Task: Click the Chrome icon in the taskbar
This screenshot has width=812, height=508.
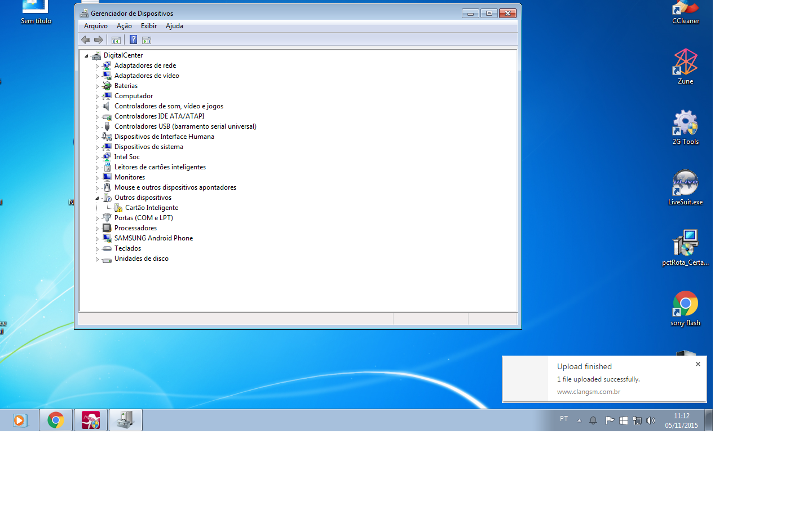Action: tap(56, 420)
